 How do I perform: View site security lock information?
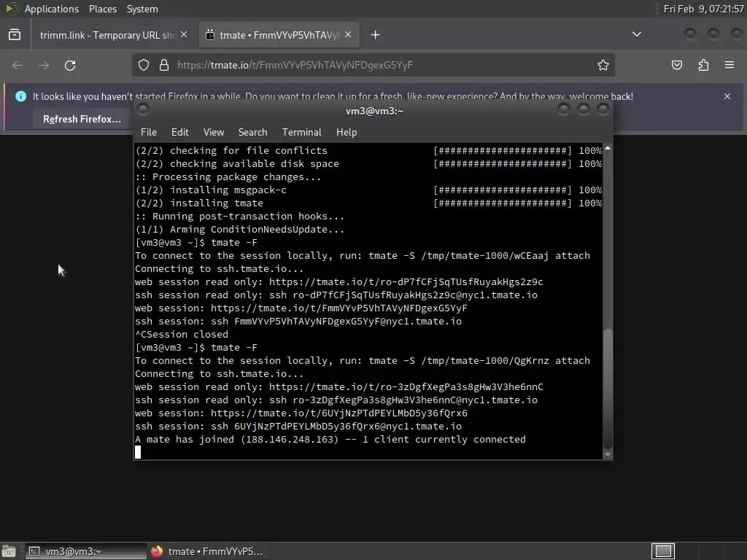(164, 65)
